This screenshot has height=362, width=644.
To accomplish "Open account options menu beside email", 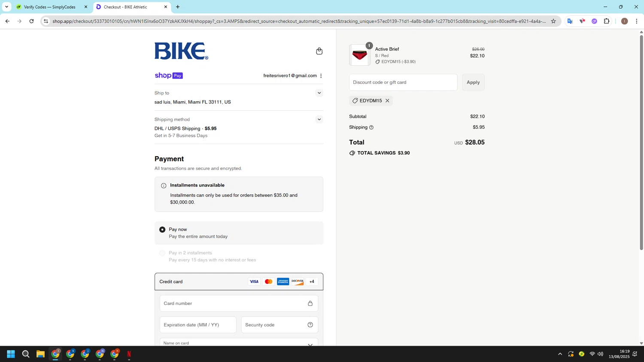I will tap(321, 75).
